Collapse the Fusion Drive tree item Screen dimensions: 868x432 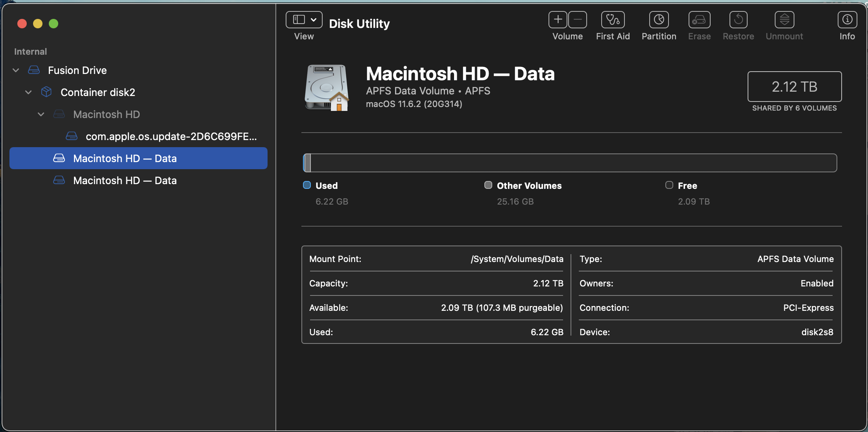tap(16, 70)
